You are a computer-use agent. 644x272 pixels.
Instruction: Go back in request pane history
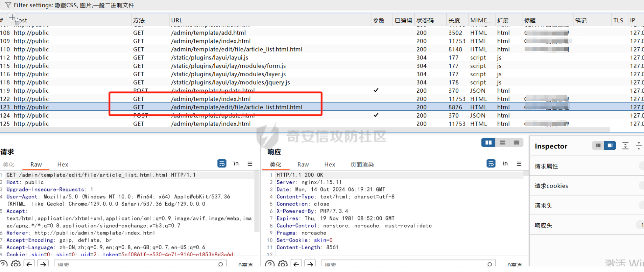tap(30, 264)
